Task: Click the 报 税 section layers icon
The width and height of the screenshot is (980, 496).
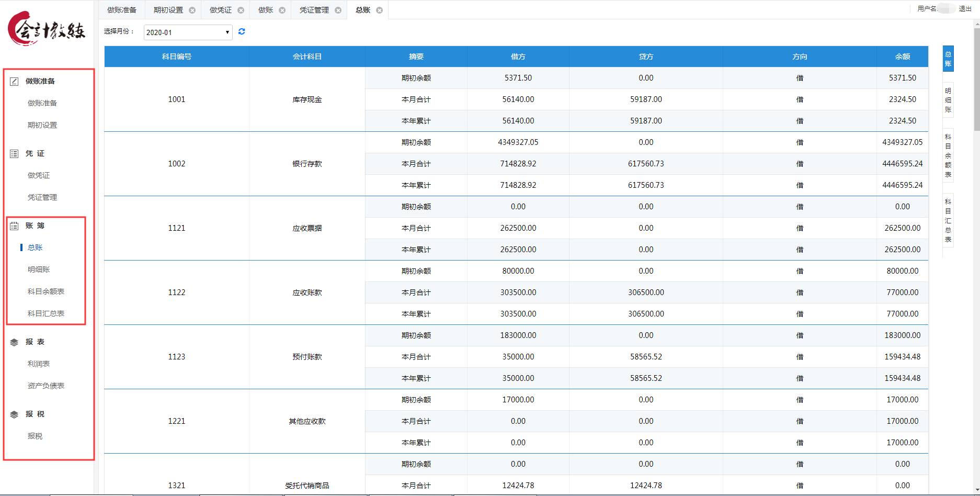Action: tap(14, 414)
